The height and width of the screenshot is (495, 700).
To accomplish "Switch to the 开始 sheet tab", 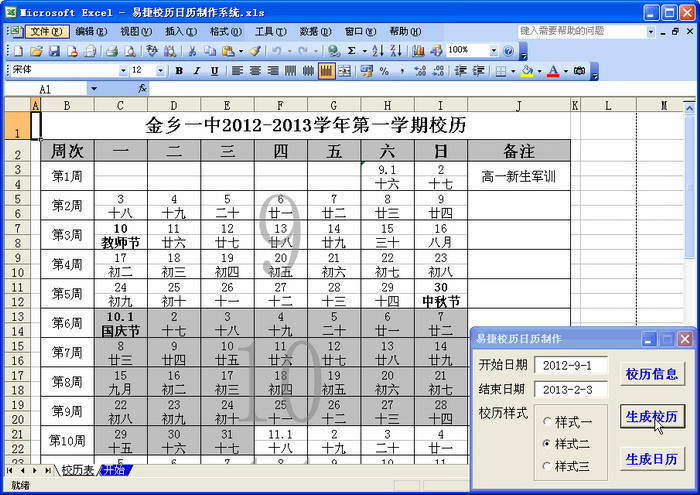I will tap(114, 470).
